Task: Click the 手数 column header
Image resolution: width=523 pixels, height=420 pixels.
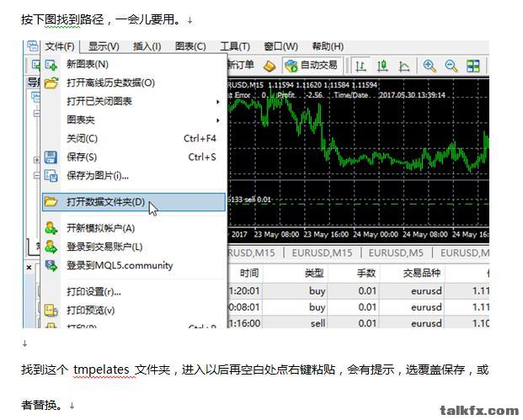Action: pos(366,274)
